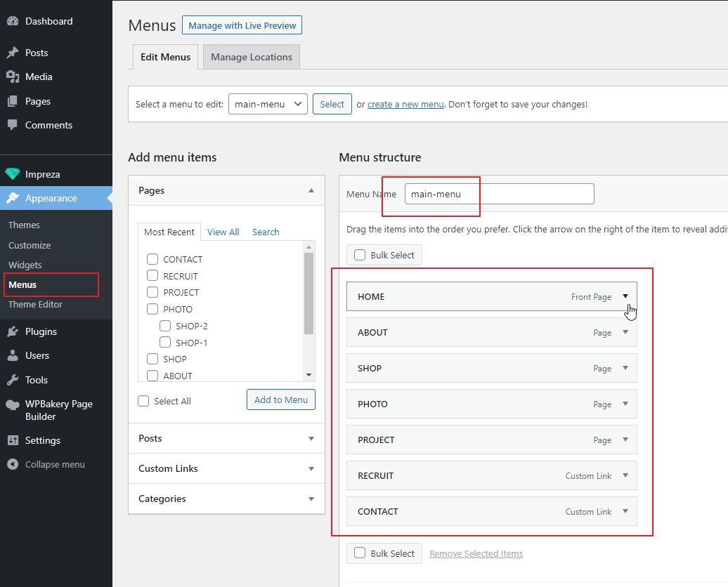Image resolution: width=728 pixels, height=587 pixels.
Task: Click the Tools wrench icon
Action: coord(13,380)
